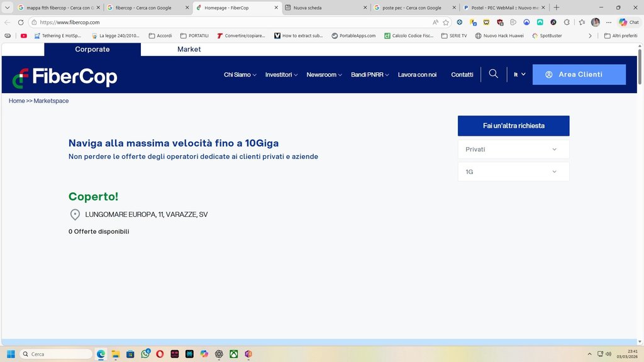The image size is (644, 362).
Task: Click the FiberCop logo
Action: (65, 77)
